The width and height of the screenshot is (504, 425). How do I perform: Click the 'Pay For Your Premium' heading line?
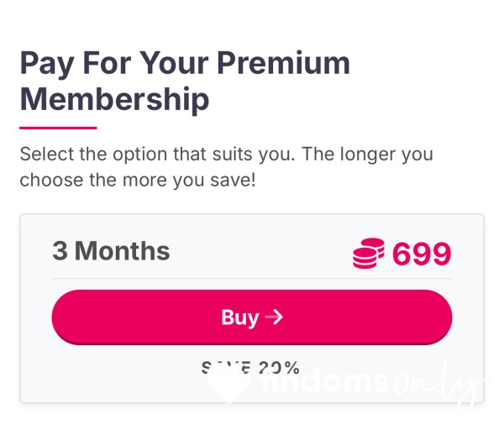(x=185, y=63)
